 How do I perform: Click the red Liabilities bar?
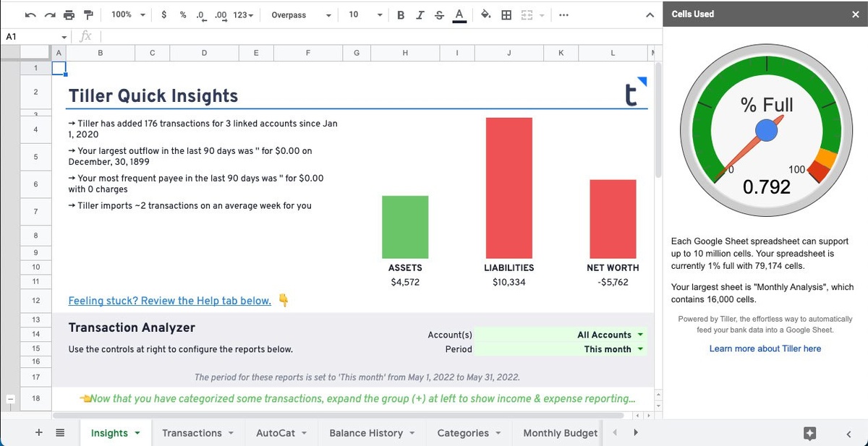(x=509, y=188)
